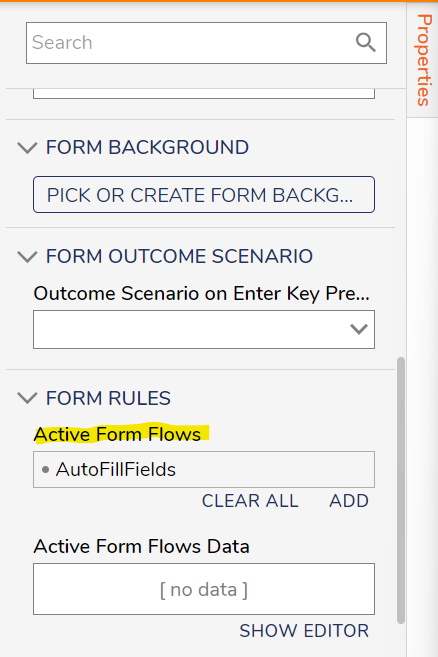The height and width of the screenshot is (657, 438).
Task: Collapse the FORM BACKGROUND heading text
Action: coord(147,147)
